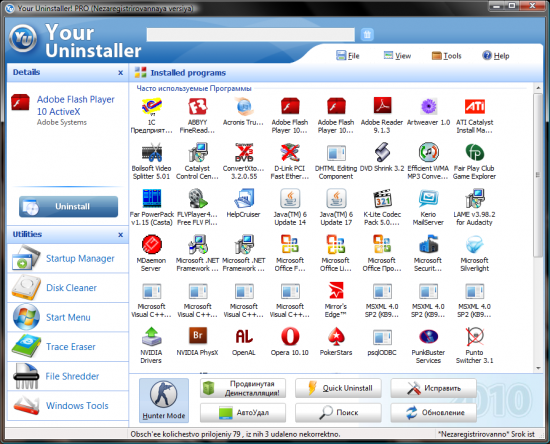Open Windows Tools utility

(68, 406)
